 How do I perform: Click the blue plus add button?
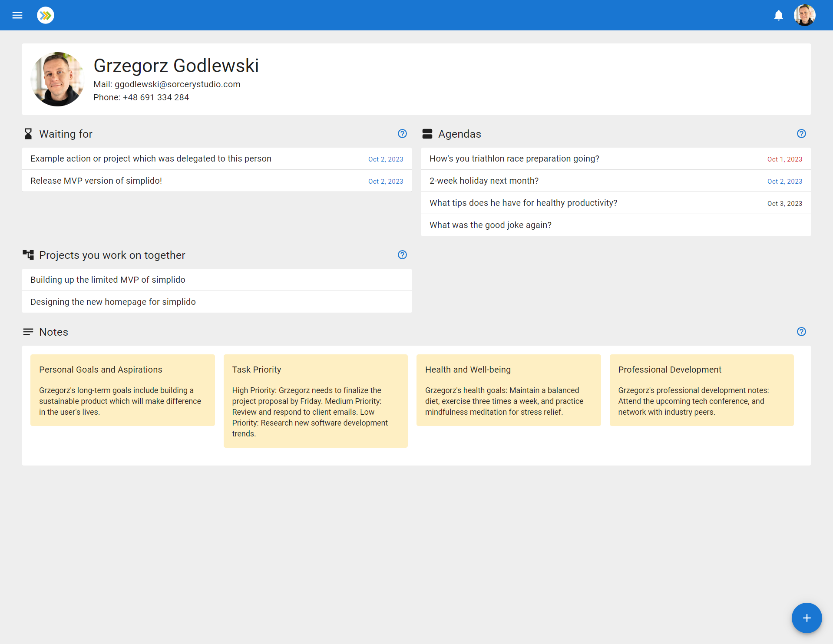[x=807, y=618]
